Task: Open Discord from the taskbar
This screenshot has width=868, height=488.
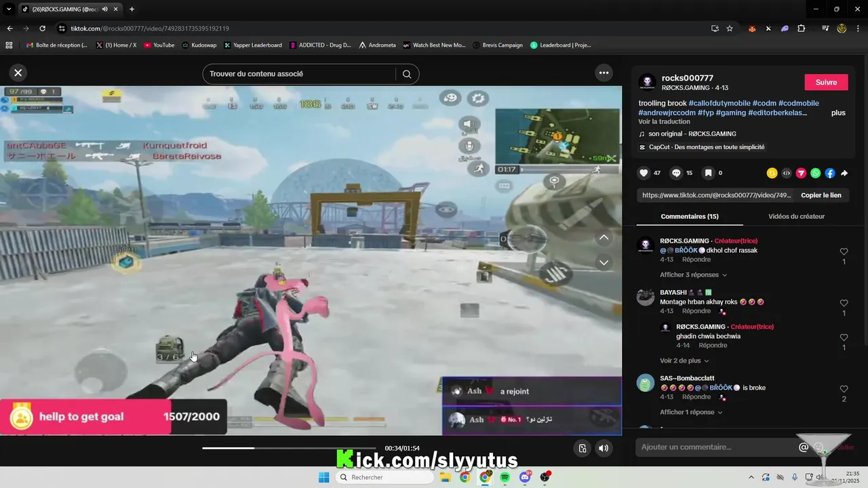Action: 525,477
